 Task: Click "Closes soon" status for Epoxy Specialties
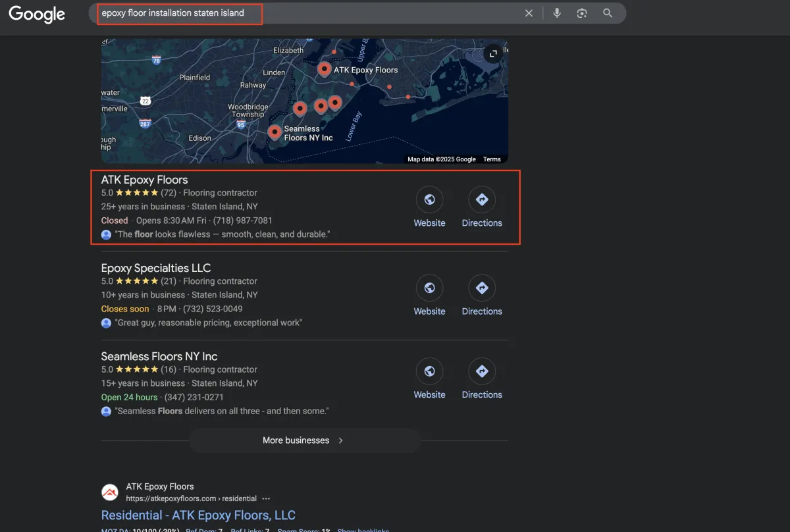click(x=125, y=309)
